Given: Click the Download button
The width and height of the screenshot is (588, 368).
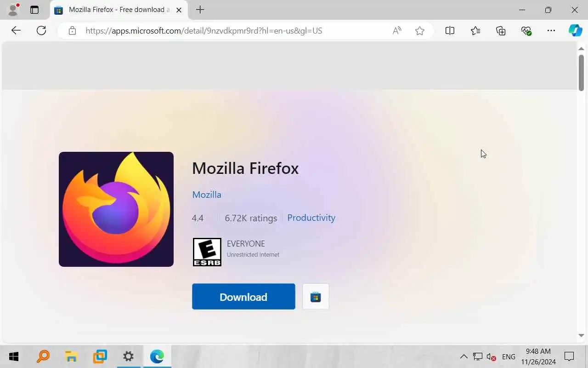Looking at the screenshot, I should [x=243, y=297].
